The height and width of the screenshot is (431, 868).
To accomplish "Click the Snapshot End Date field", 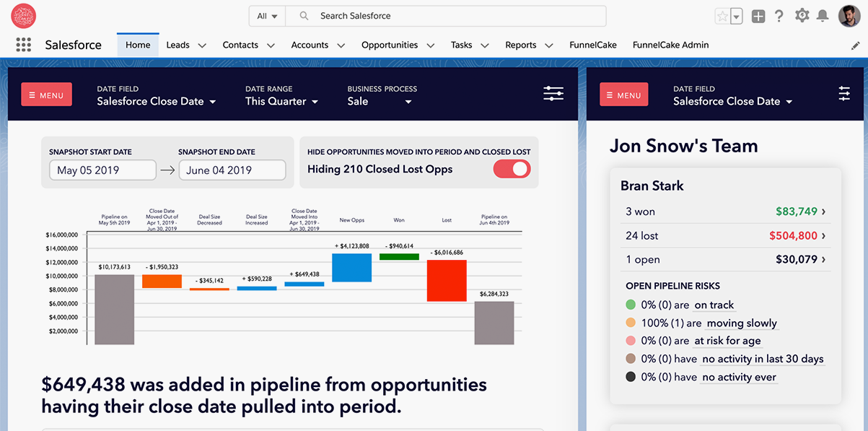I will [232, 170].
